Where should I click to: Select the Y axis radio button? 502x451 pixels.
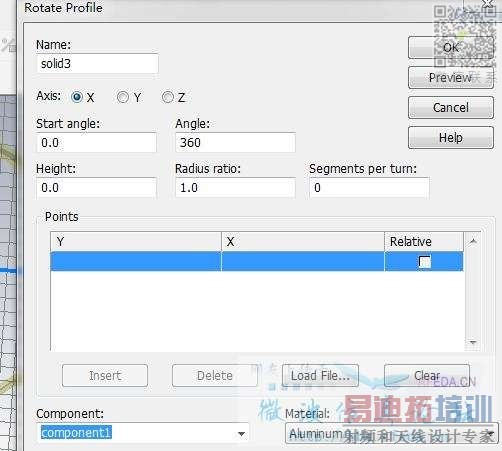pos(123,97)
